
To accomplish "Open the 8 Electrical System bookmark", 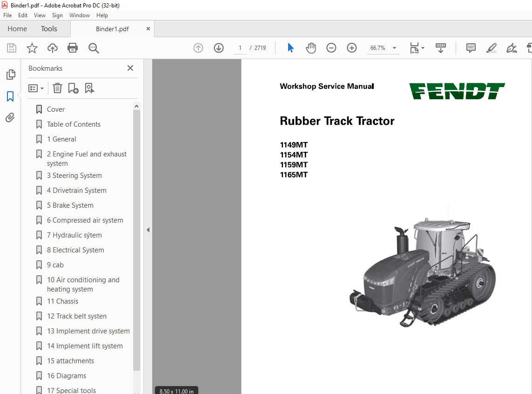I will click(76, 250).
